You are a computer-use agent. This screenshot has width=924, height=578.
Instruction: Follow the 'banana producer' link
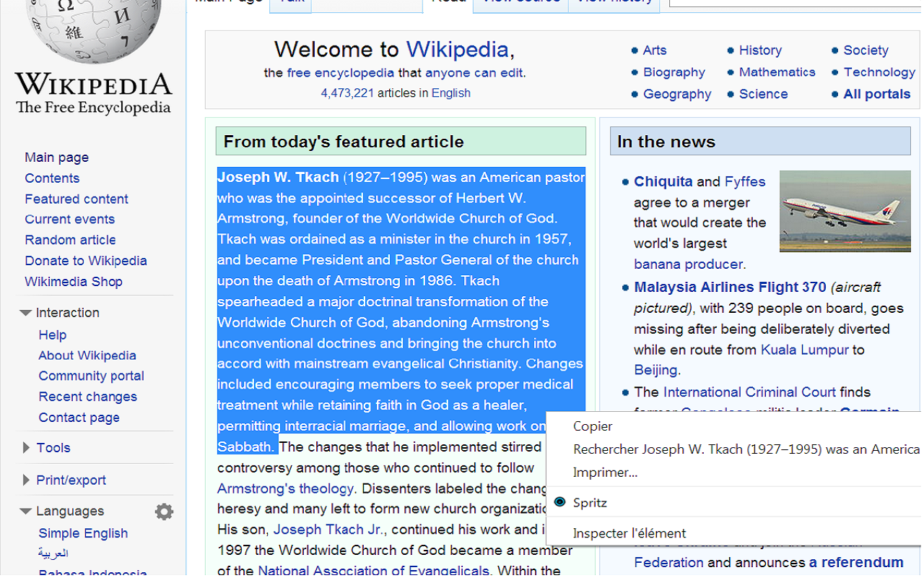pos(688,264)
